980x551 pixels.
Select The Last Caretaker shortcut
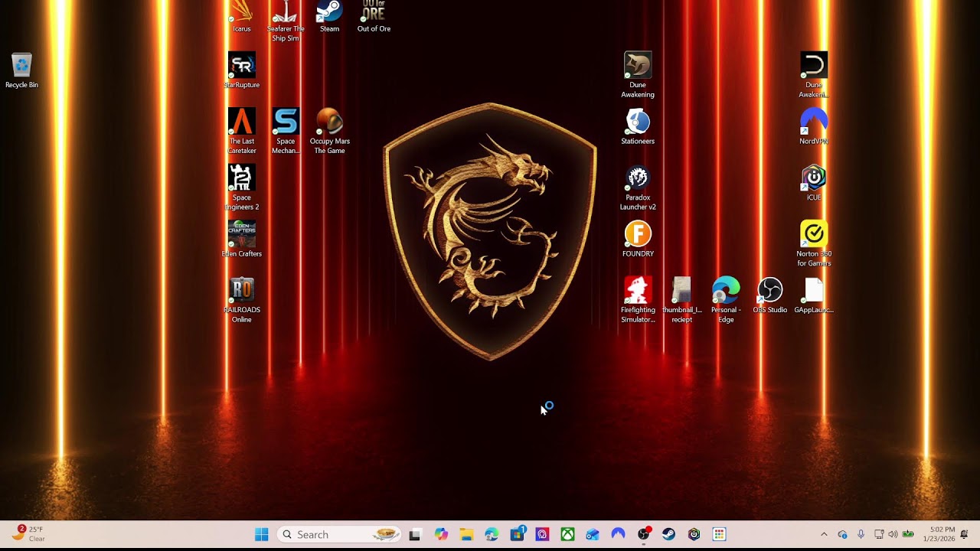pos(242,132)
